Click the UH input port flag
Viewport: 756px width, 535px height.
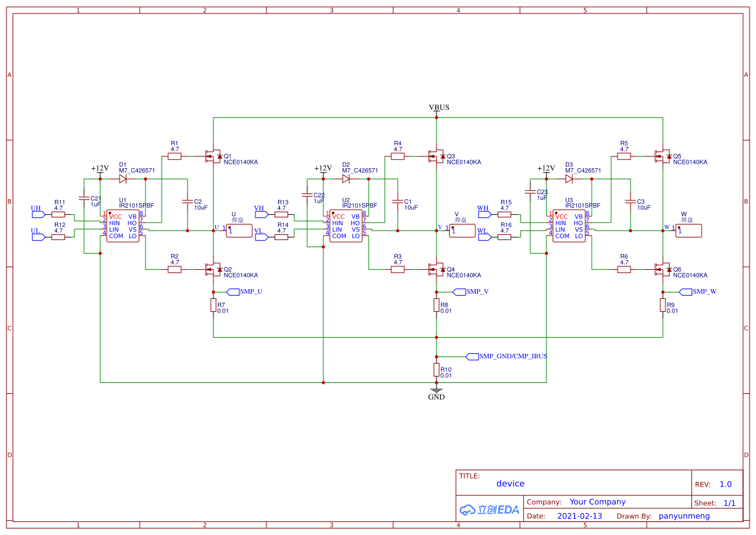click(38, 214)
